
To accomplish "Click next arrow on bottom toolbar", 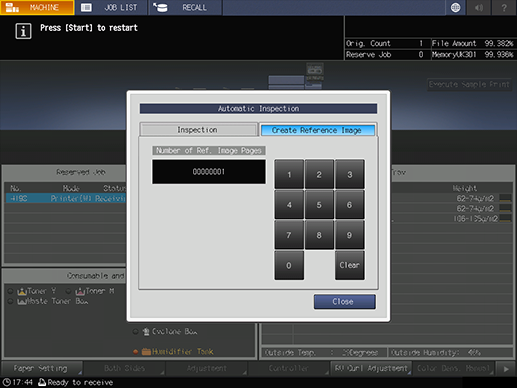I will tap(506, 369).
